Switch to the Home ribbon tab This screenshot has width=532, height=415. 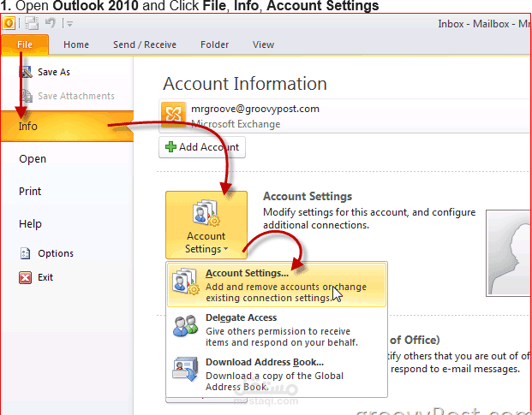point(76,44)
